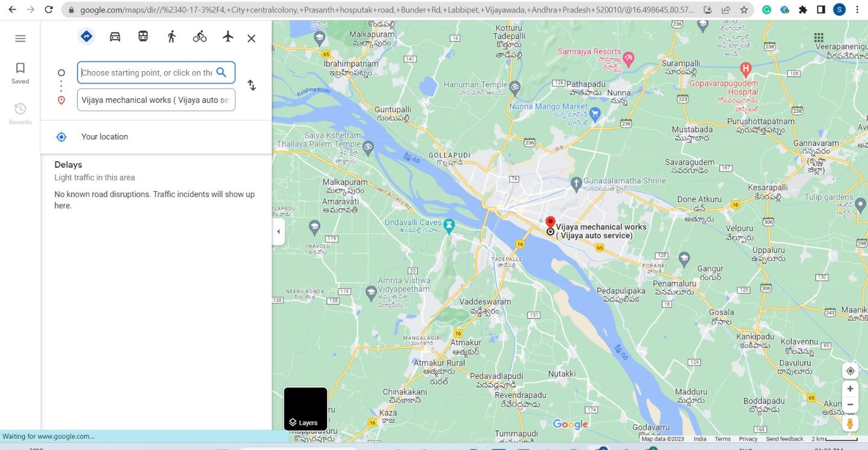The height and width of the screenshot is (450, 868).
Task: Select walking travel mode
Action: pyautogui.click(x=171, y=37)
